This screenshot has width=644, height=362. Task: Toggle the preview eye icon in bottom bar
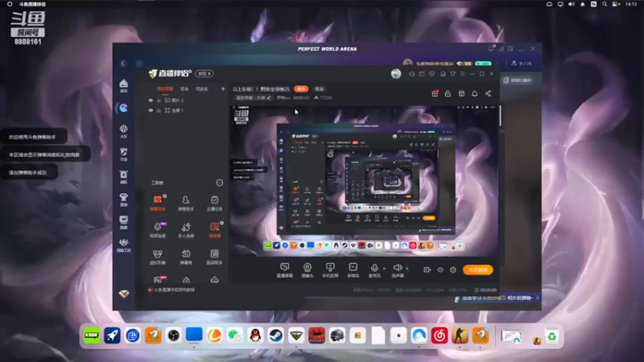pyautogui.click(x=440, y=269)
